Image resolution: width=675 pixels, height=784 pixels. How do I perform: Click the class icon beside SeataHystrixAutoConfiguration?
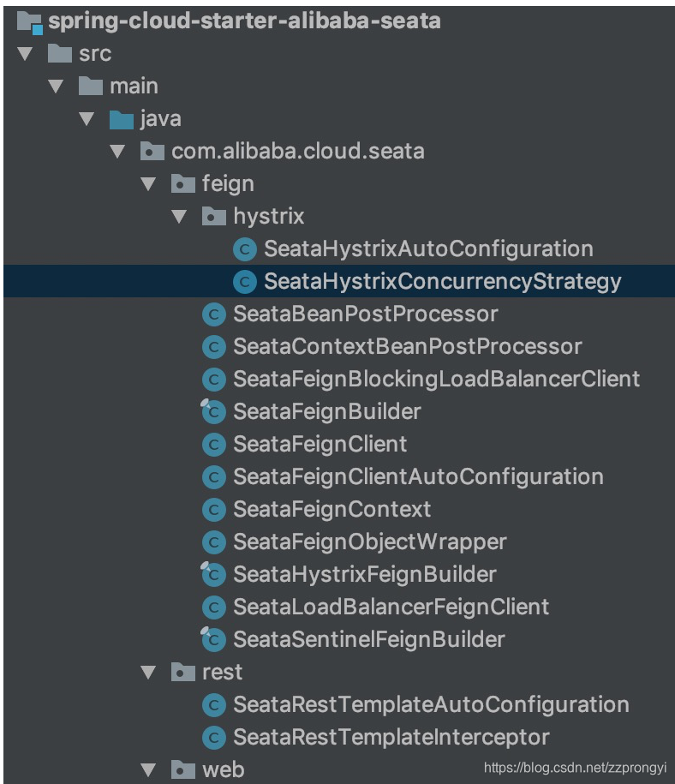[x=245, y=249]
